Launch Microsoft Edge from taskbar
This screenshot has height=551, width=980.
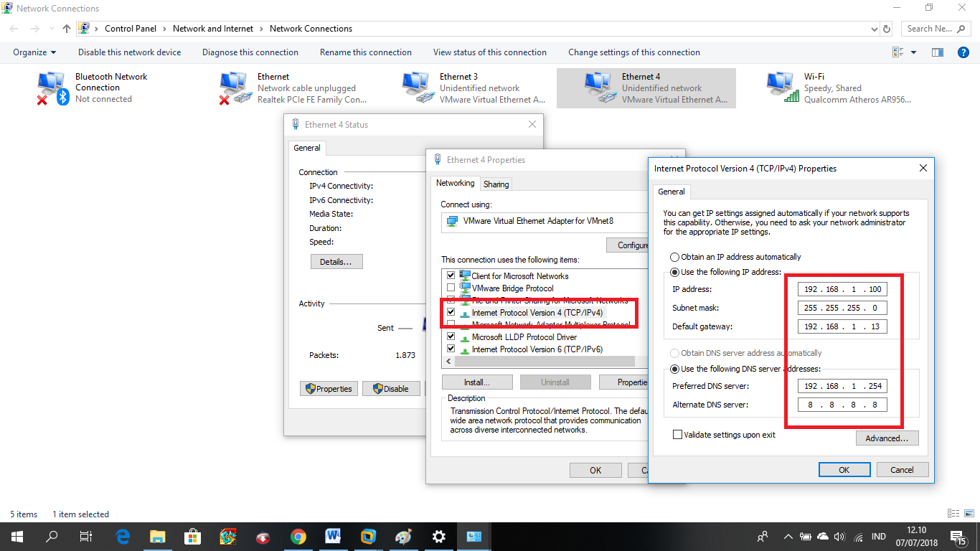123,536
